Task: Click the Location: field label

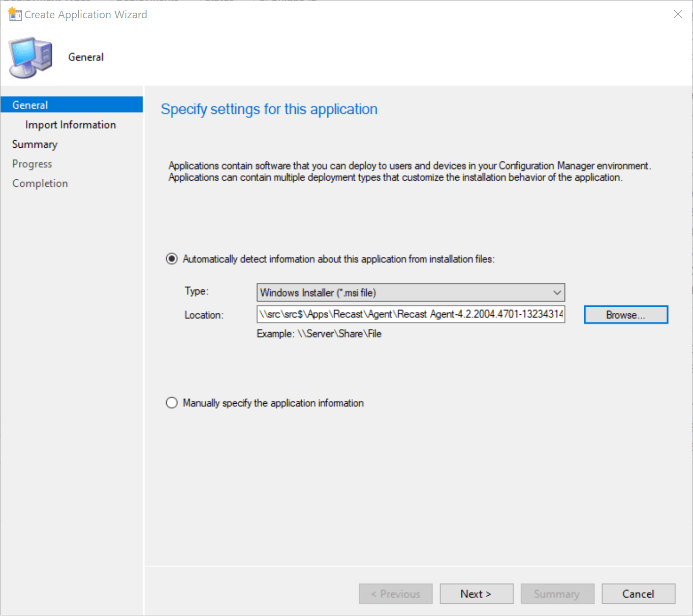Action: (x=204, y=315)
